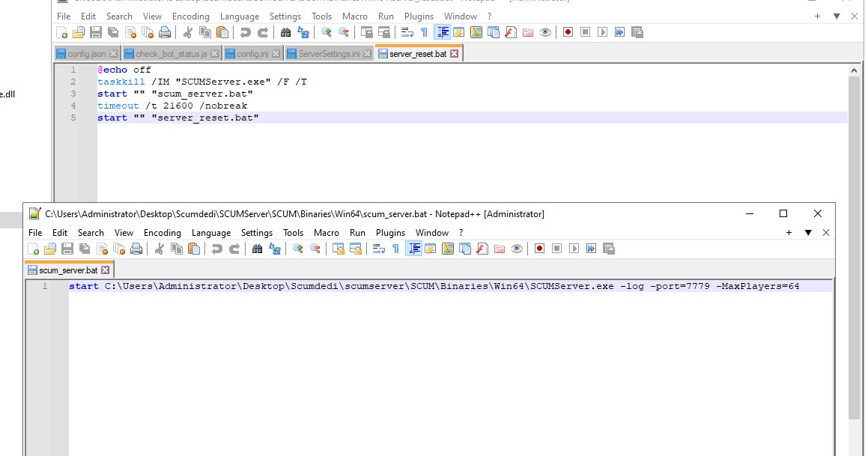This screenshot has height=456, width=868.
Task: Start macro recording in server_reset.bat window toolbar
Action: point(568,32)
